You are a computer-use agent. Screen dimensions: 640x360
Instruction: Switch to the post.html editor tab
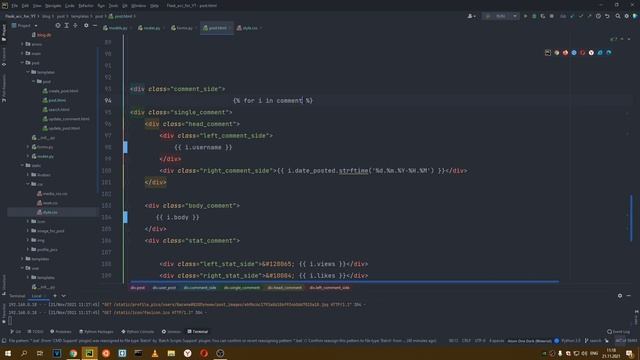(x=217, y=28)
